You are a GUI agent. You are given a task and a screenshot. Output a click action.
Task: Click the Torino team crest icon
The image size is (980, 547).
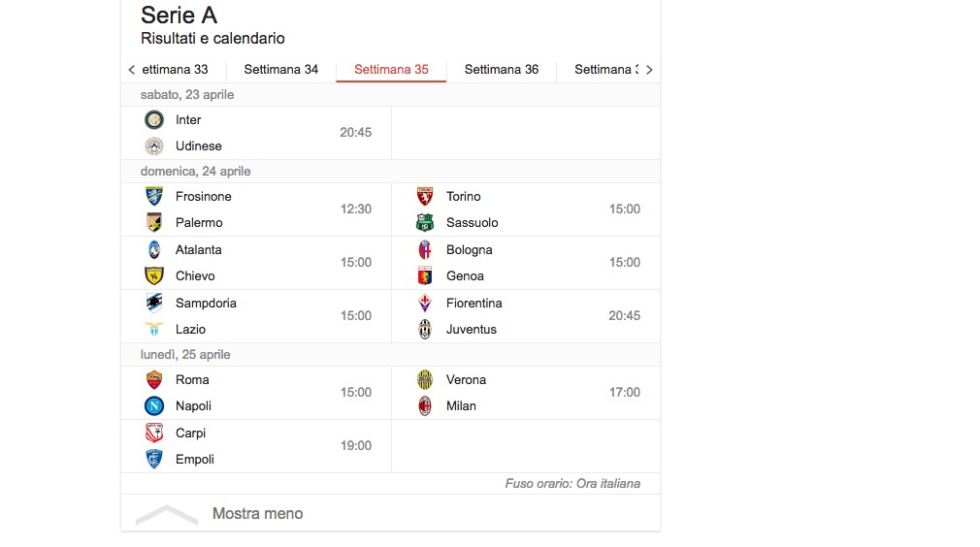[425, 196]
